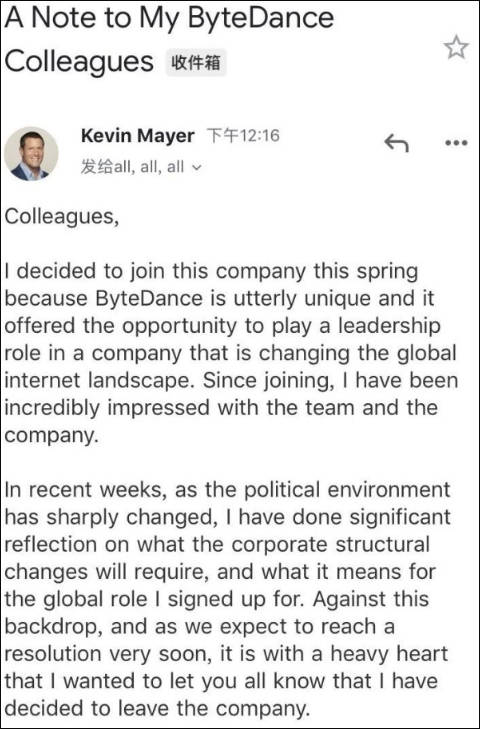Image resolution: width=480 pixels, height=729 pixels.
Task: Tap the phrase 'Against this' in second paragraph
Action: pos(370,599)
